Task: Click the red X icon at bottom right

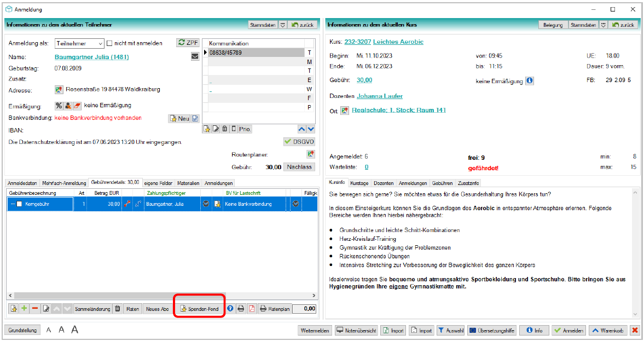Action: [635, 330]
